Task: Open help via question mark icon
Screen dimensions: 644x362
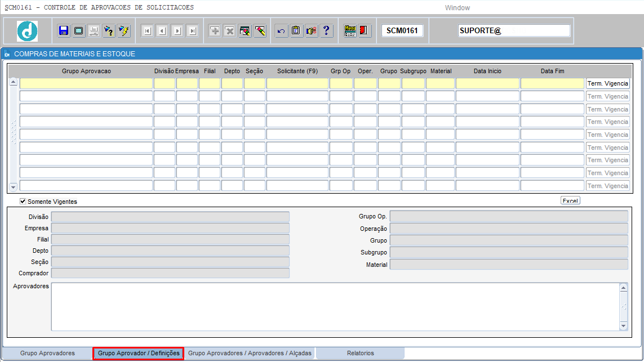Action: (x=327, y=31)
